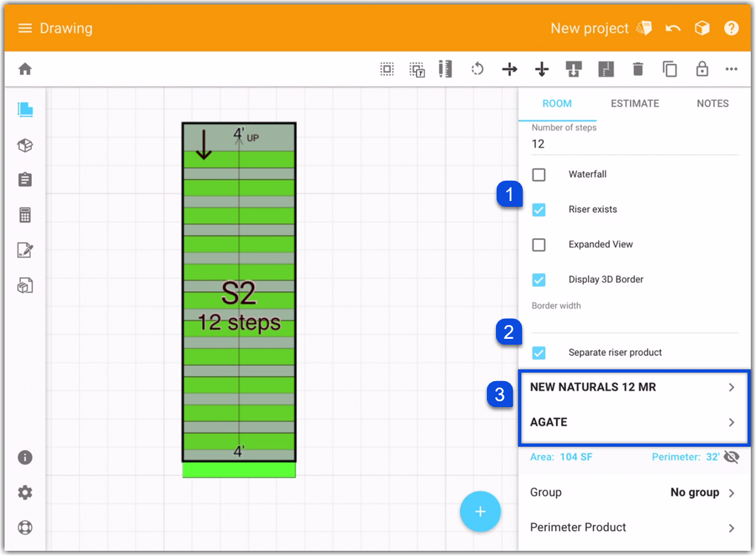
Task: Click the padlock lock icon
Action: pyautogui.click(x=702, y=69)
